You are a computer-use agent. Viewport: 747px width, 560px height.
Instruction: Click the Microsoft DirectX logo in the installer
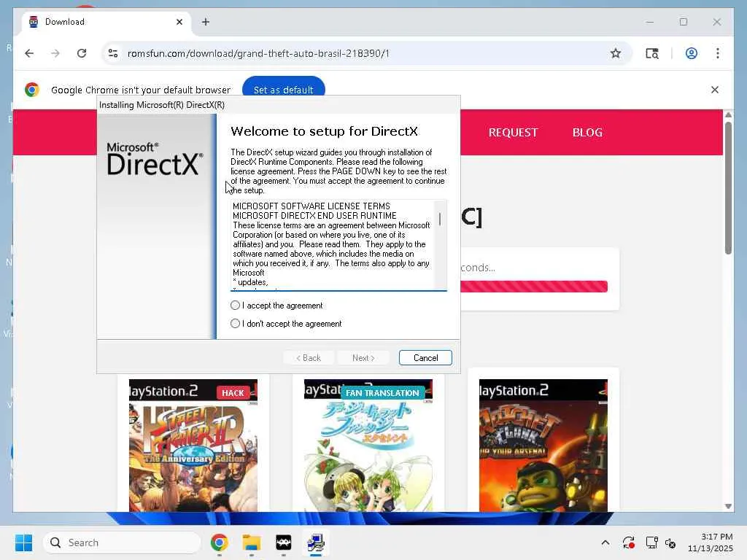tap(155, 158)
